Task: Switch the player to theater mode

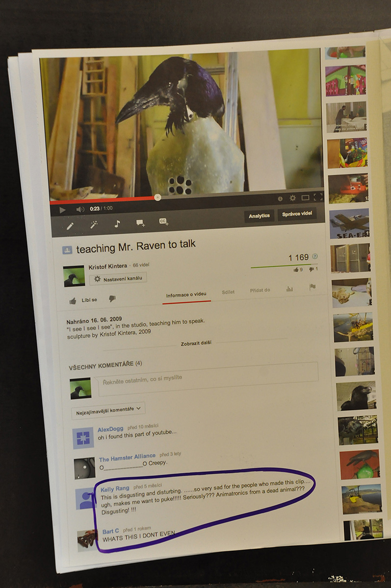Action: click(x=305, y=197)
